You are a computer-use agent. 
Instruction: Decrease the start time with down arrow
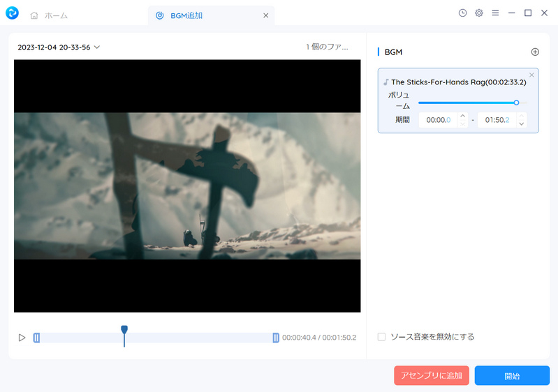pyautogui.click(x=462, y=124)
